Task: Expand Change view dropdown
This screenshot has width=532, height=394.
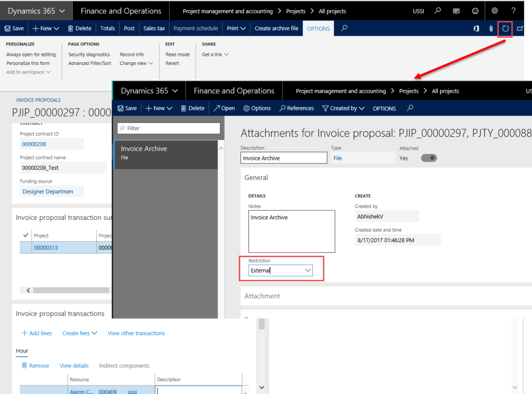Action: click(x=136, y=63)
